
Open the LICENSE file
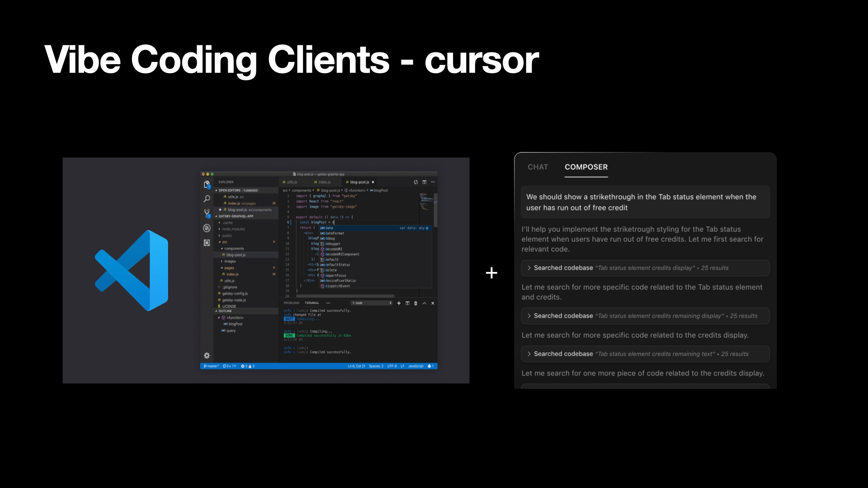coord(246,306)
